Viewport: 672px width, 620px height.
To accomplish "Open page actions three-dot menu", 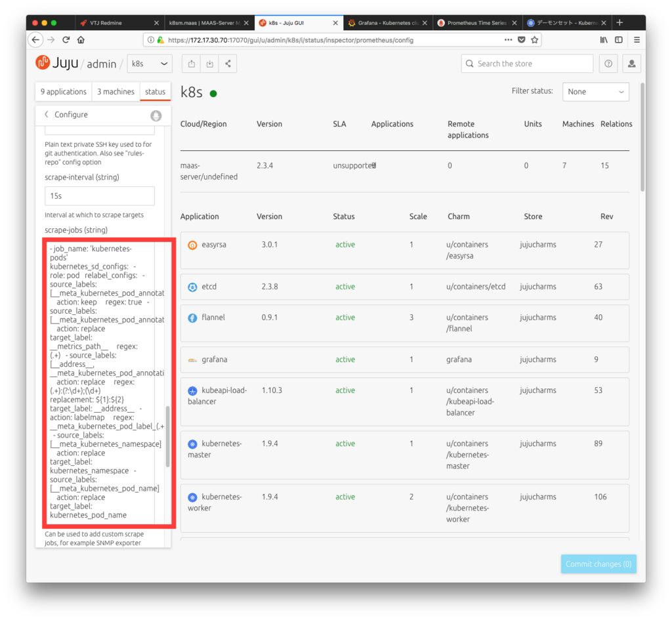I will pos(508,40).
